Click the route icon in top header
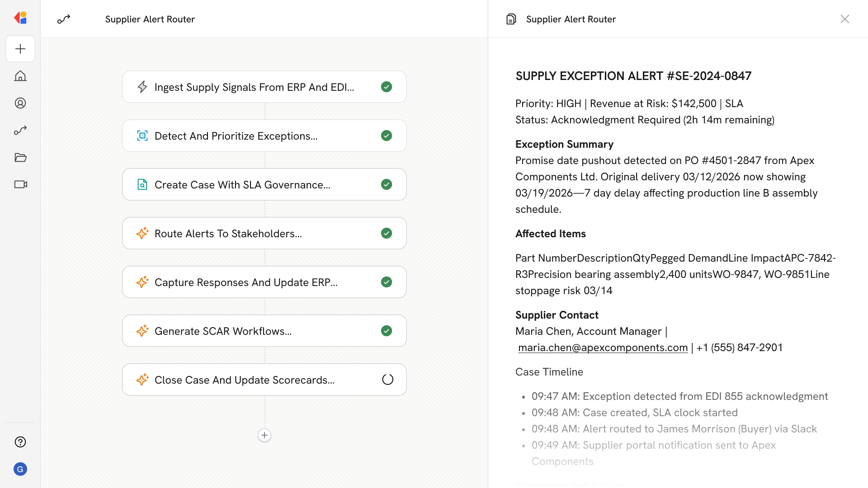The image size is (868, 488). (64, 19)
